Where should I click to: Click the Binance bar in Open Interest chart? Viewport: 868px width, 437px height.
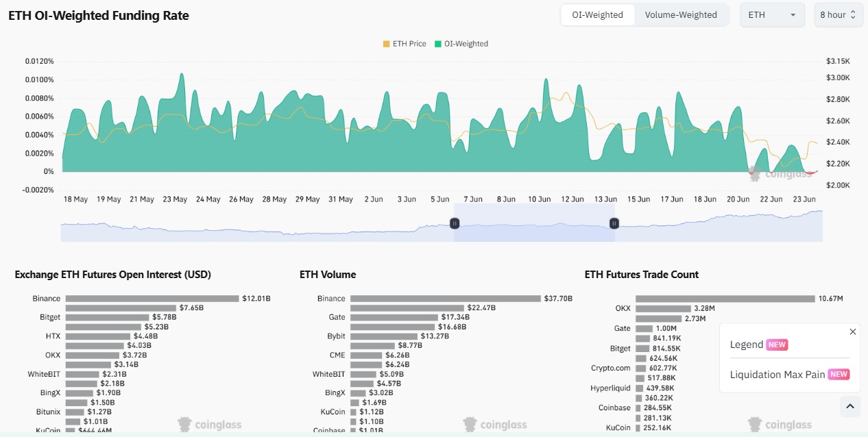coord(151,298)
